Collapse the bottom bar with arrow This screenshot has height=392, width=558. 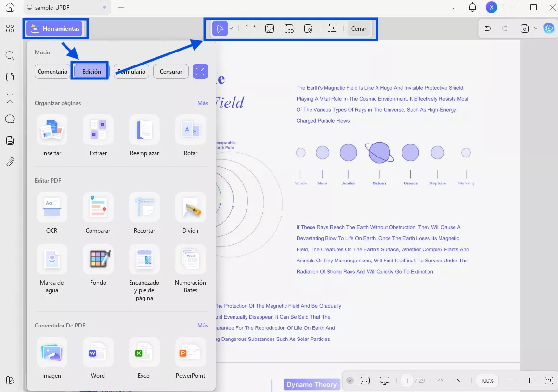coord(350,380)
